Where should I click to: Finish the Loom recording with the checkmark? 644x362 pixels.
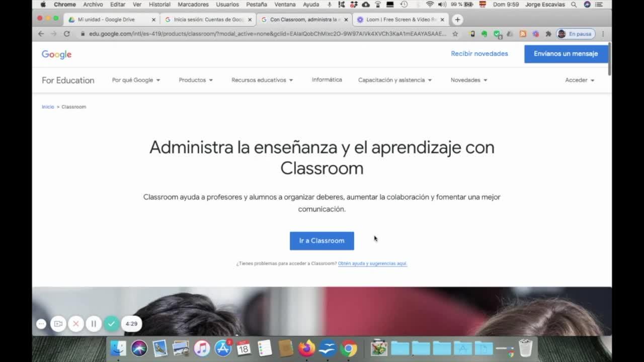click(x=111, y=324)
